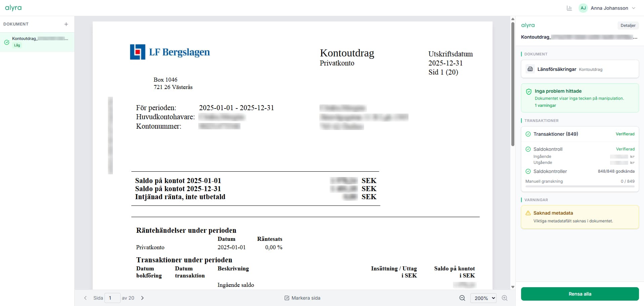Select the Länsförsäkringar bank icon
The height and width of the screenshot is (306, 644).
point(530,69)
